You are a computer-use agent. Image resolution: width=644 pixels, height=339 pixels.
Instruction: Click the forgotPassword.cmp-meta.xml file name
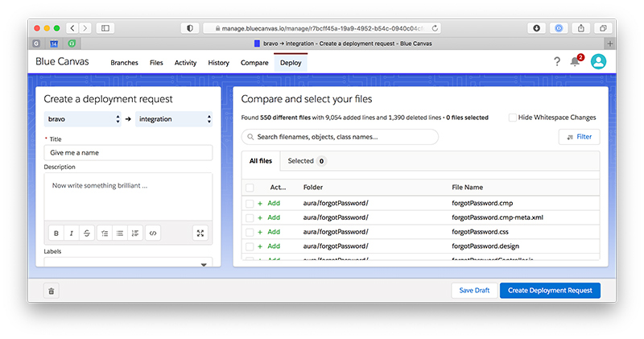(x=497, y=217)
